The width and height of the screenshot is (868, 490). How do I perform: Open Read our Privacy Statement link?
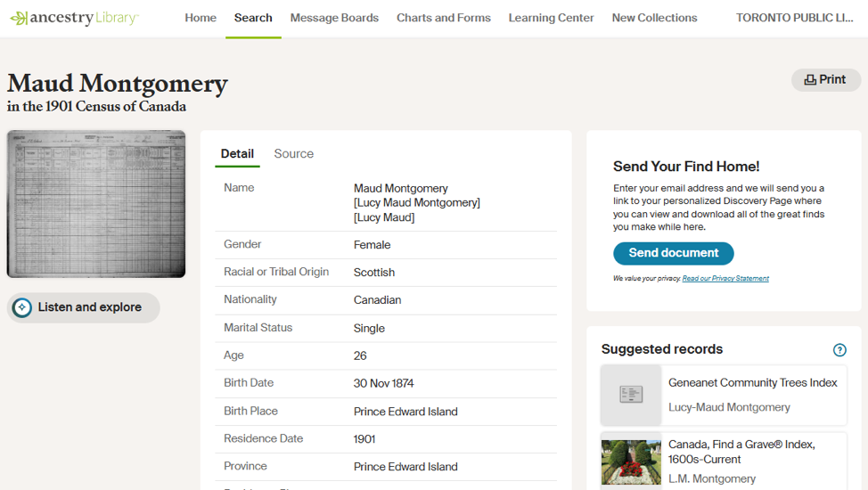coord(725,279)
